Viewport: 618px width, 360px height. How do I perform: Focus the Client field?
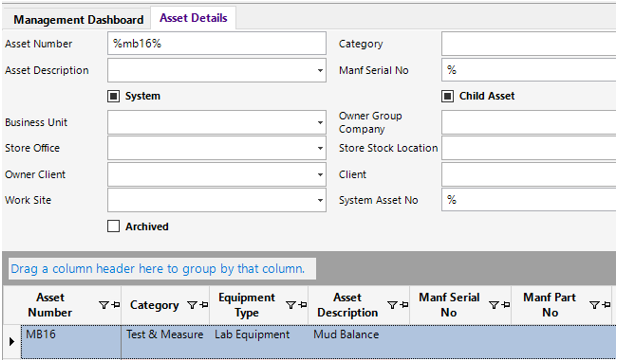pyautogui.click(x=529, y=174)
